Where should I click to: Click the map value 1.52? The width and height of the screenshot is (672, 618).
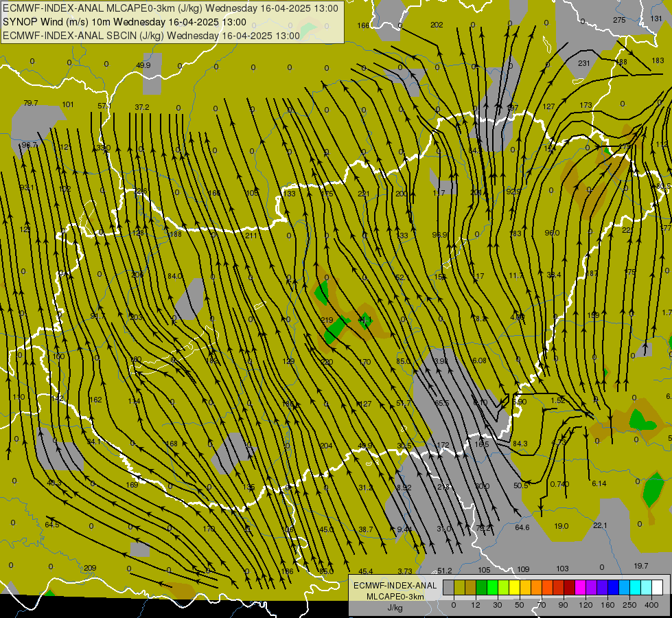558,400
